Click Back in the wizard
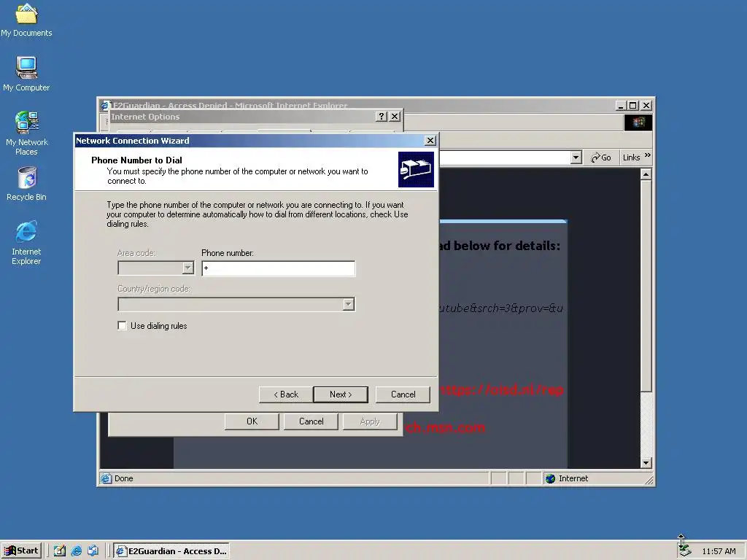The width and height of the screenshot is (747, 560). click(x=286, y=394)
